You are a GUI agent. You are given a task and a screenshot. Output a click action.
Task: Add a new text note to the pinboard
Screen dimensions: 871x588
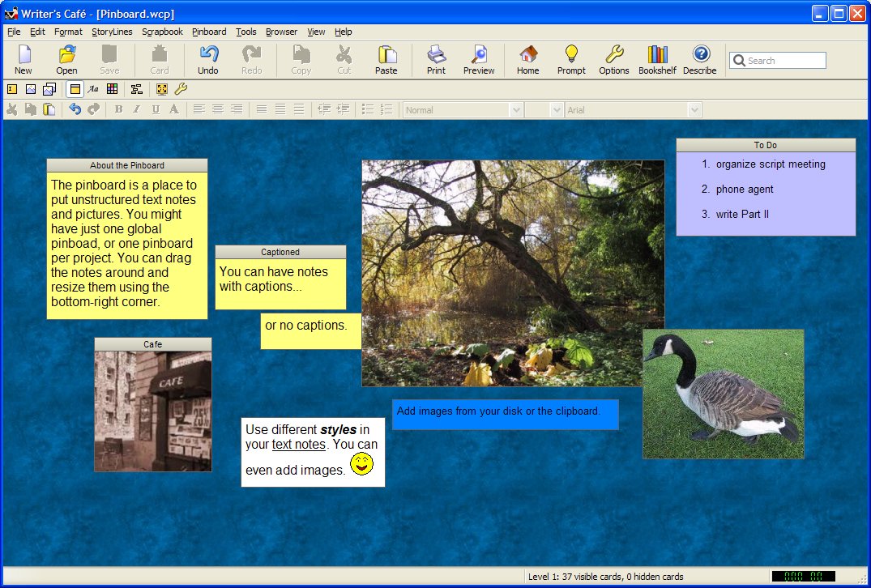click(12, 89)
